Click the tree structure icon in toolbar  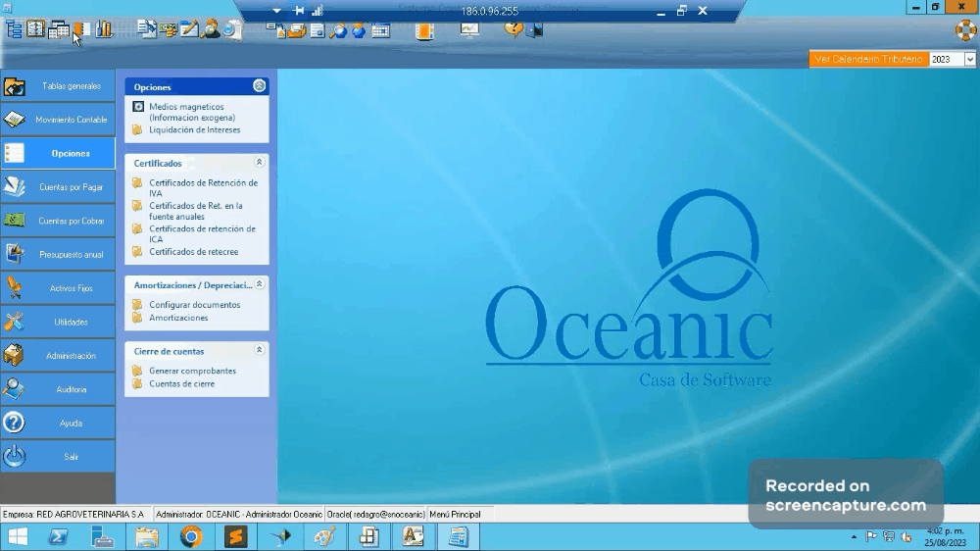pos(14,29)
